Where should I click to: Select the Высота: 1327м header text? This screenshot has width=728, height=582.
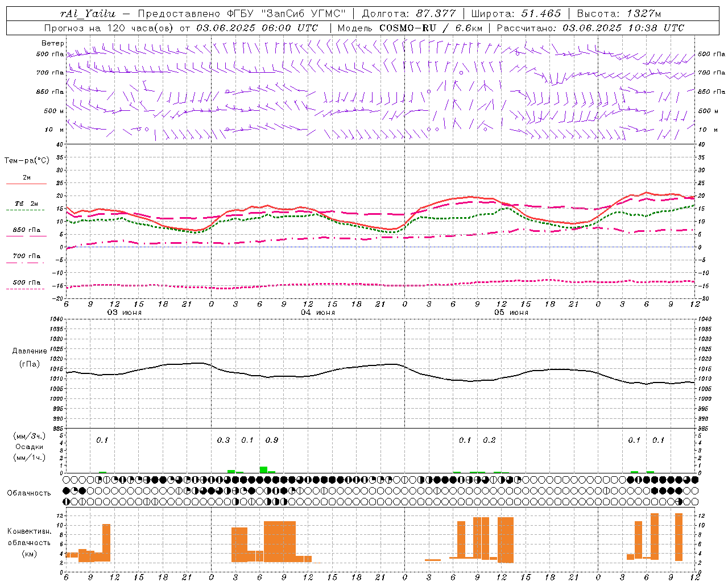[619, 14]
